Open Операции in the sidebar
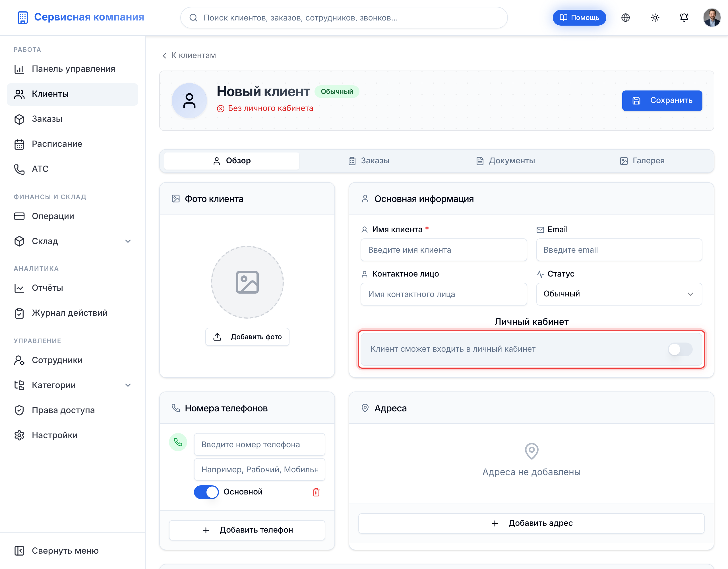Screen dimensions: 728x569 click(x=72, y=216)
